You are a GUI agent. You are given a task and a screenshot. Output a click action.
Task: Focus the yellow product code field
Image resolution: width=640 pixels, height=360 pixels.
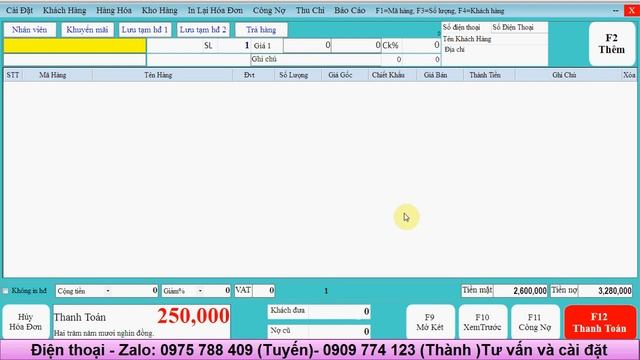(x=75, y=45)
